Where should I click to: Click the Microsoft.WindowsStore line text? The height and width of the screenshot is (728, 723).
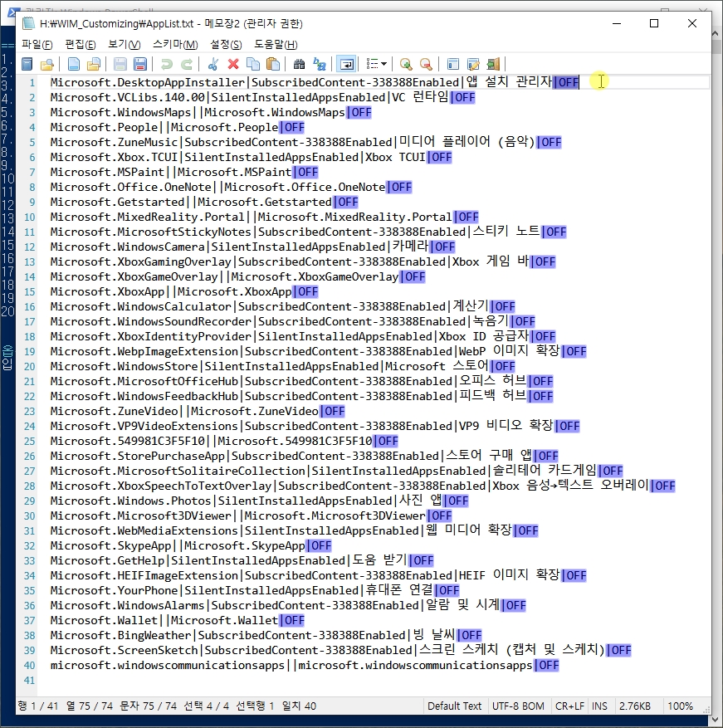(283, 366)
